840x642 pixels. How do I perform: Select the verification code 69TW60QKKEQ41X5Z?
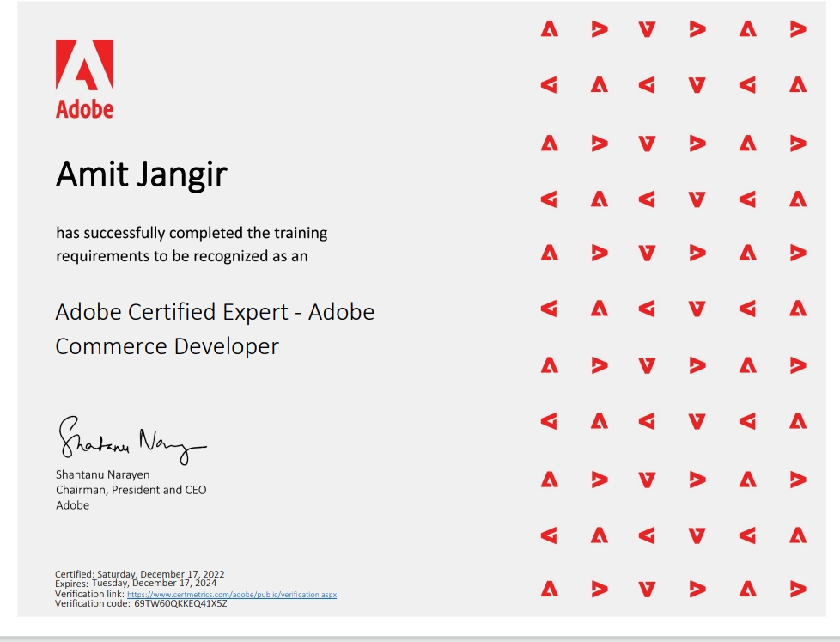coord(180,603)
